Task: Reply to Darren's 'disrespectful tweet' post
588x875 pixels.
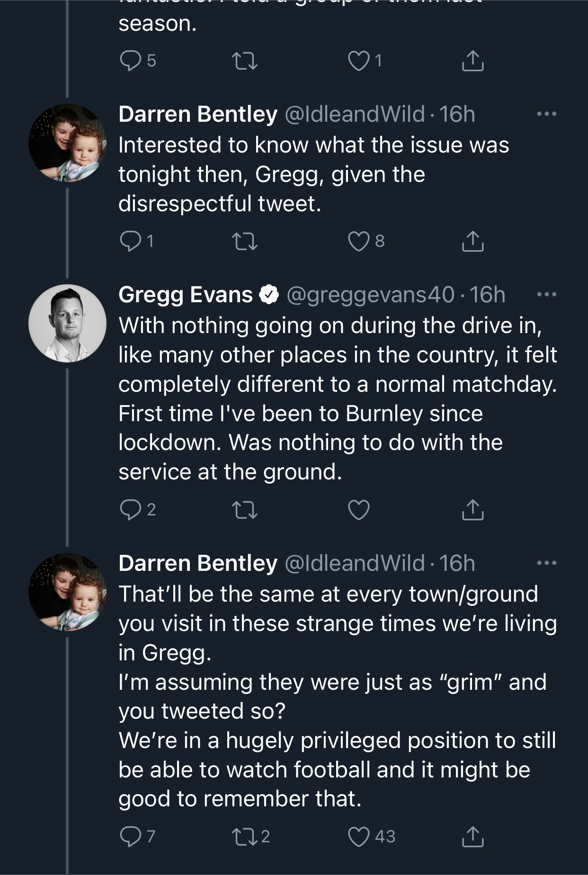Action: [130, 242]
